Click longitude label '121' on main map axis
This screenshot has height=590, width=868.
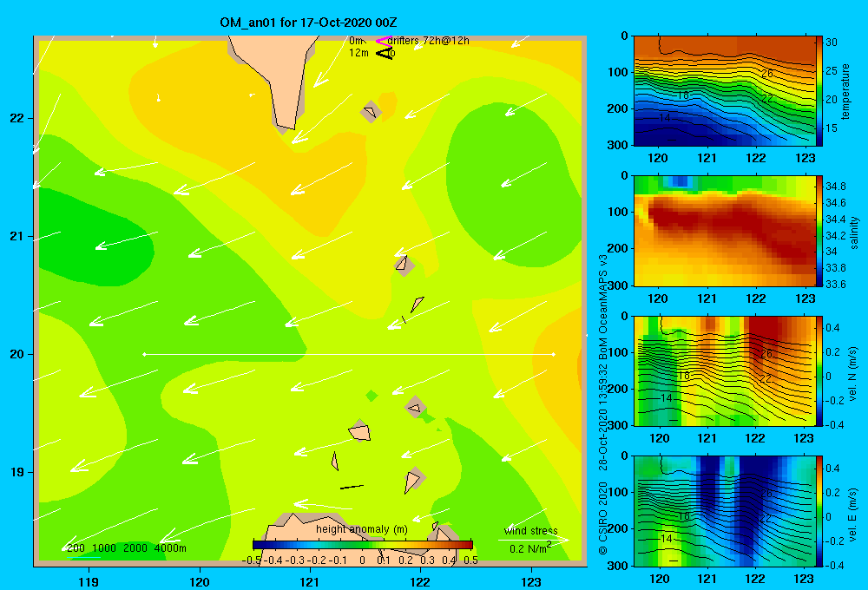310,581
